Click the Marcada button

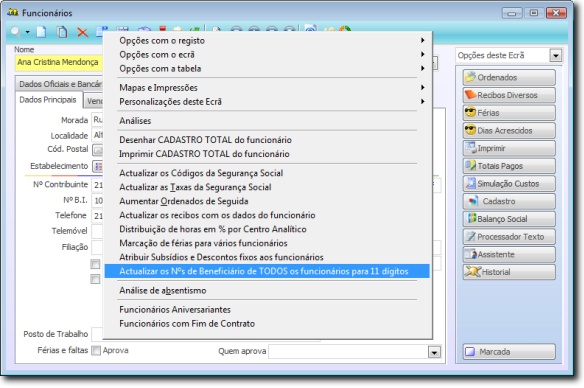pyautogui.click(x=509, y=352)
